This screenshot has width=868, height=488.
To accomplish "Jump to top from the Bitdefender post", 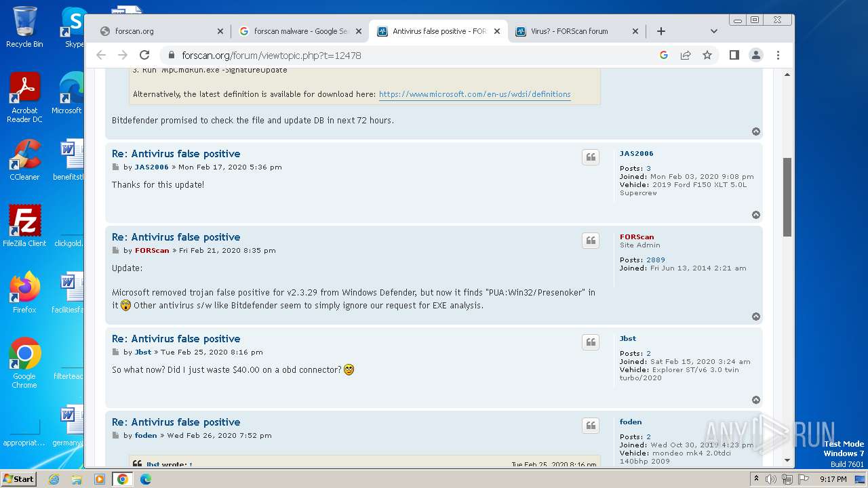I will (x=756, y=131).
